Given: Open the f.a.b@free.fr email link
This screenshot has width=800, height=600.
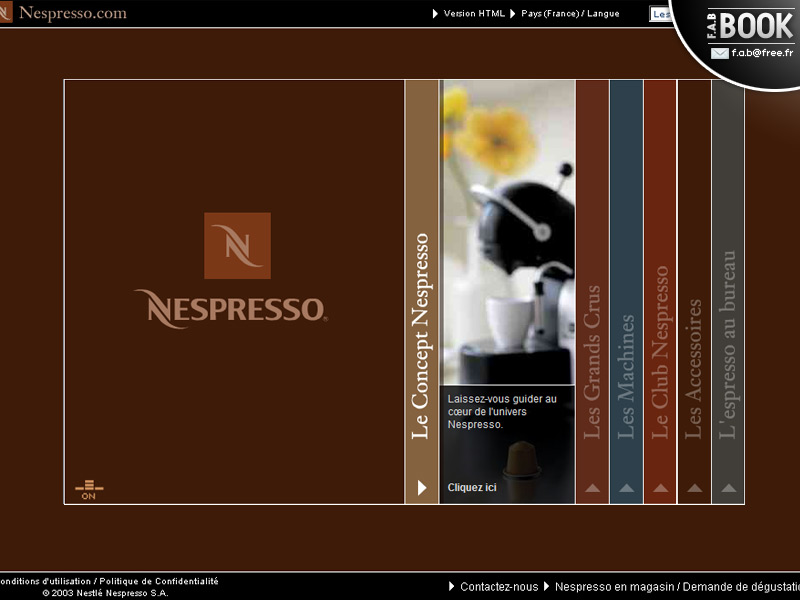Looking at the screenshot, I should [x=762, y=53].
